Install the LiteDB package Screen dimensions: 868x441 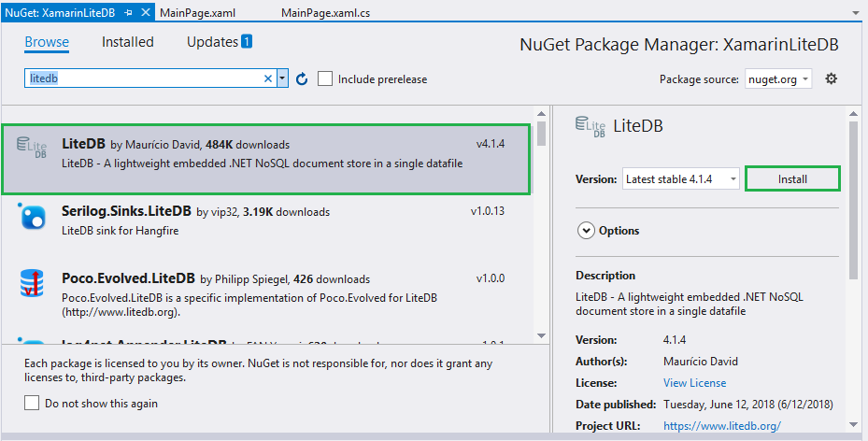[792, 178]
